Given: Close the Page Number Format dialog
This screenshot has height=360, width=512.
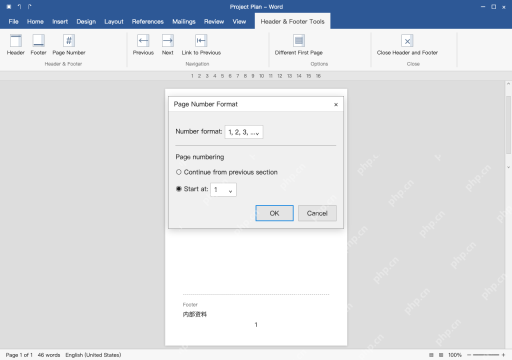Looking at the screenshot, I should coord(336,105).
